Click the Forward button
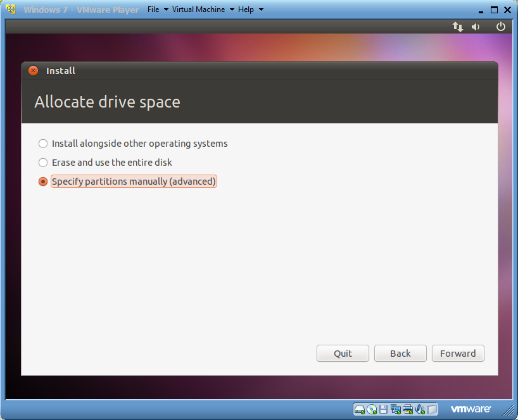The width and height of the screenshot is (518, 420). pyautogui.click(x=458, y=354)
